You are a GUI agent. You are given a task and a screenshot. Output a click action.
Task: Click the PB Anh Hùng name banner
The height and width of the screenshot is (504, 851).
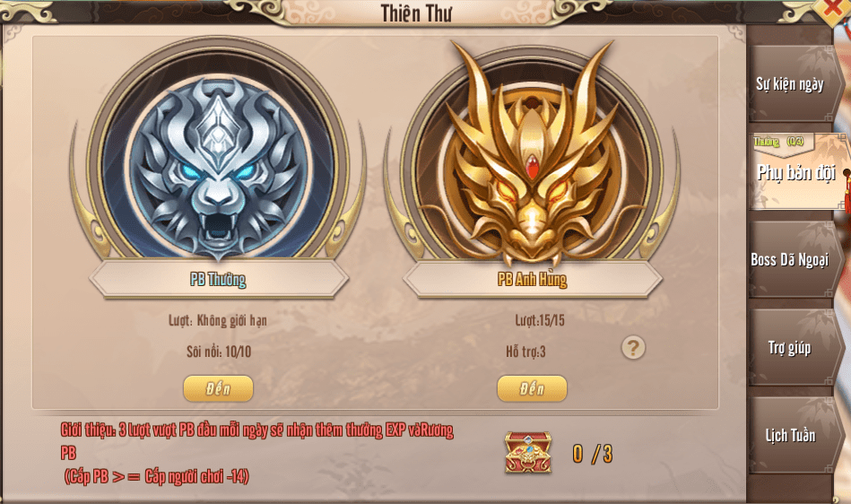pos(532,280)
